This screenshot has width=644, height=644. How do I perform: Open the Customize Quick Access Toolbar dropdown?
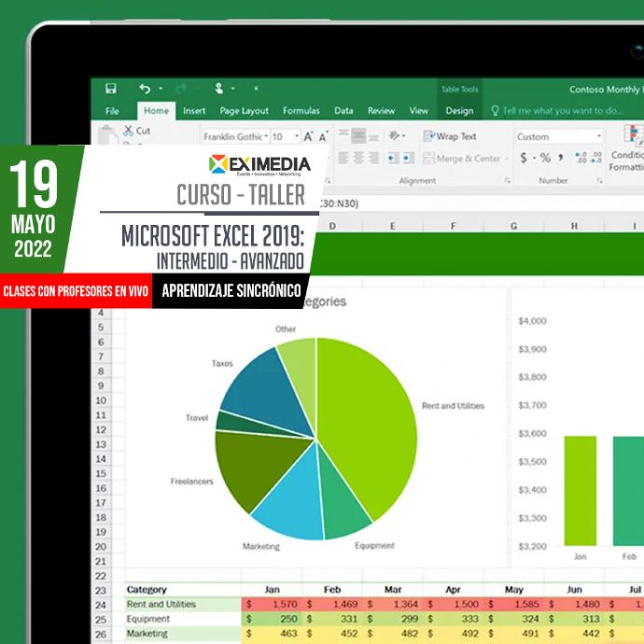click(x=256, y=89)
